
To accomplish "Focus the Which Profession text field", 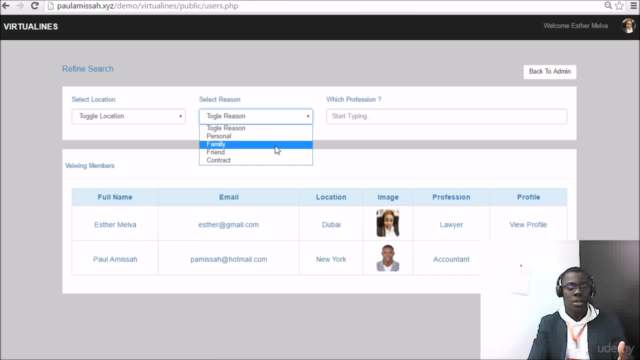I will (447, 116).
